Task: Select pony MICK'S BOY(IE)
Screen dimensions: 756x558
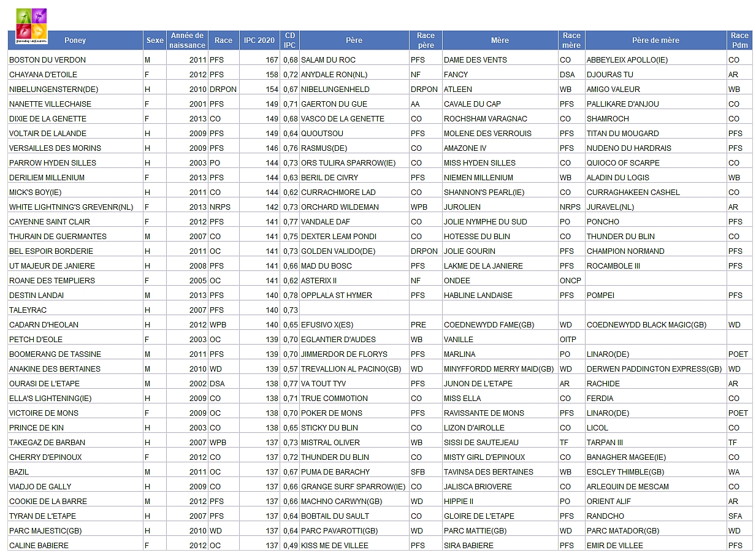Action: point(36,193)
